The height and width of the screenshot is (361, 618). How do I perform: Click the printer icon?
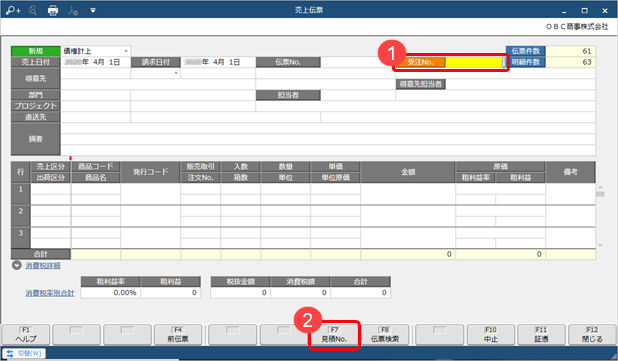(53, 10)
